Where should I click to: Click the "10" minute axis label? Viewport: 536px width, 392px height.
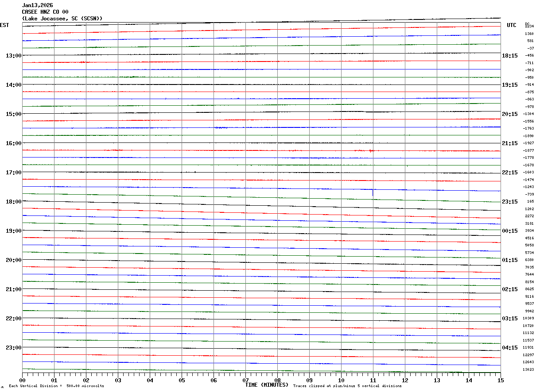click(x=341, y=380)
